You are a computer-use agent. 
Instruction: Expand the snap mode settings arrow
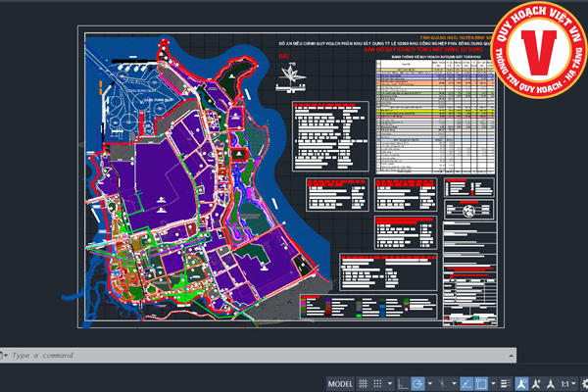389,383
